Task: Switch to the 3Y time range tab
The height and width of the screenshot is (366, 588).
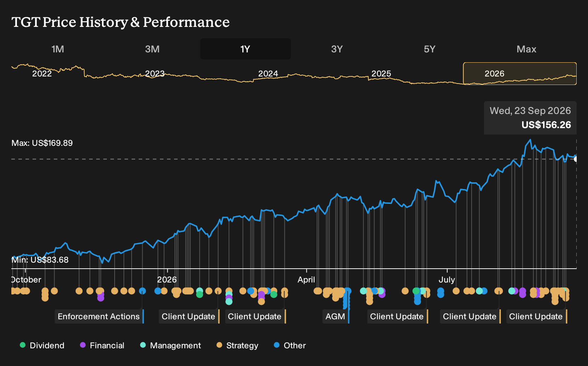Action: (337, 49)
